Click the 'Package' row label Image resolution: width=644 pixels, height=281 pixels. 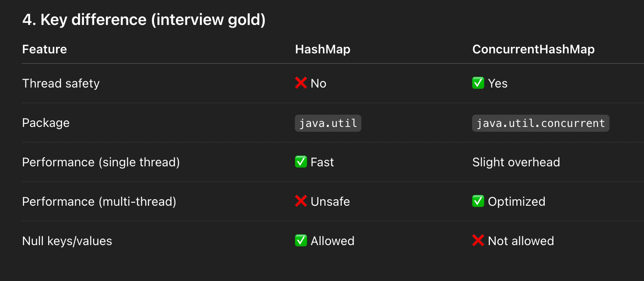point(46,123)
